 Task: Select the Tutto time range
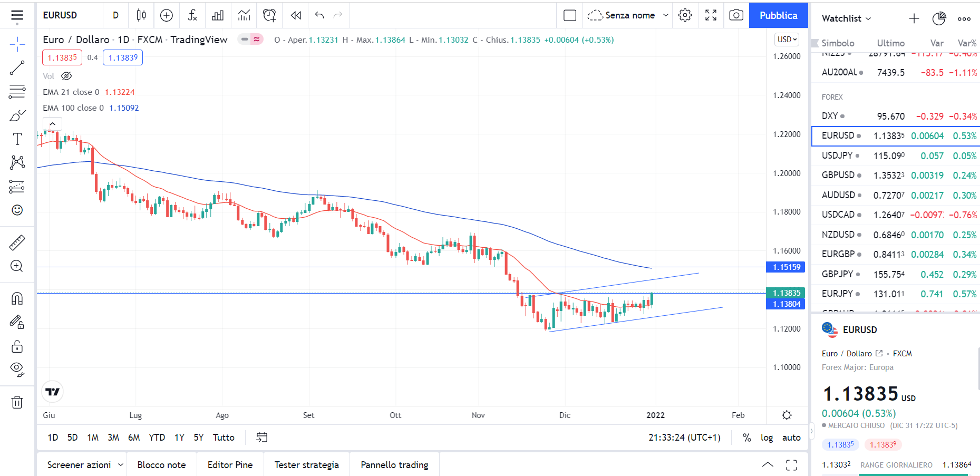(x=224, y=438)
